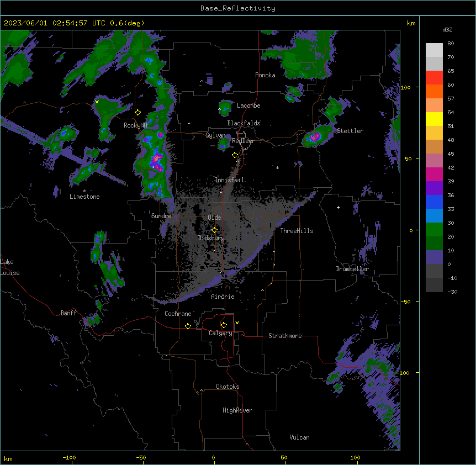Click the yellow diamond marker below RedDeer

click(x=235, y=155)
